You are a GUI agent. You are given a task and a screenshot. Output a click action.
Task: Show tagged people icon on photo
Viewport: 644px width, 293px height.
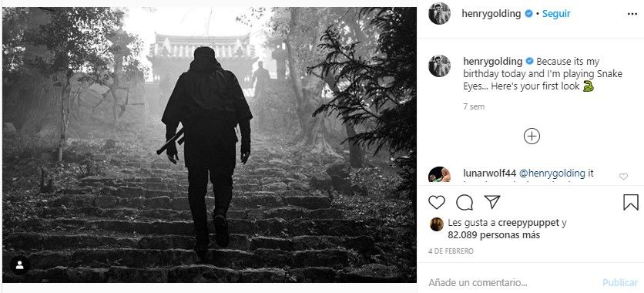[20, 265]
